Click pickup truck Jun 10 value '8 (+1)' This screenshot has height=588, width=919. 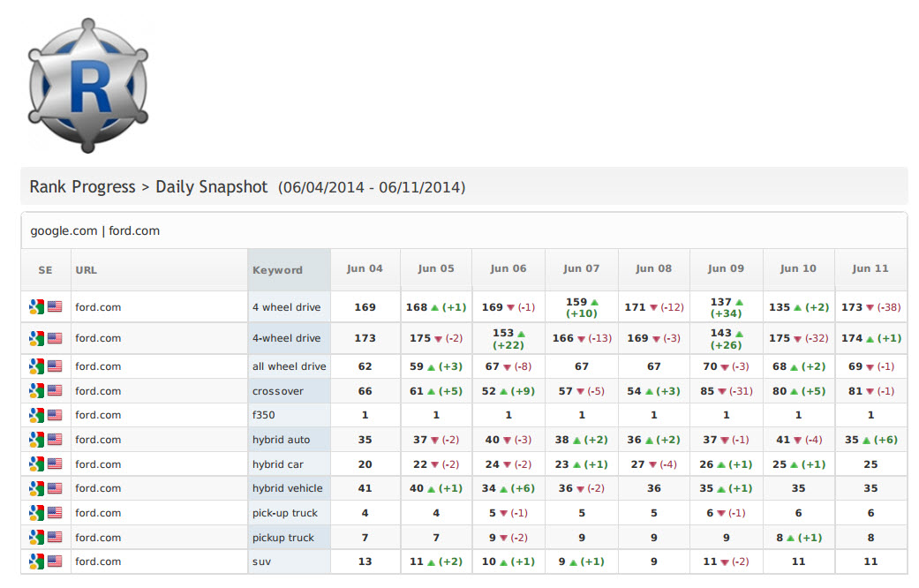click(798, 538)
